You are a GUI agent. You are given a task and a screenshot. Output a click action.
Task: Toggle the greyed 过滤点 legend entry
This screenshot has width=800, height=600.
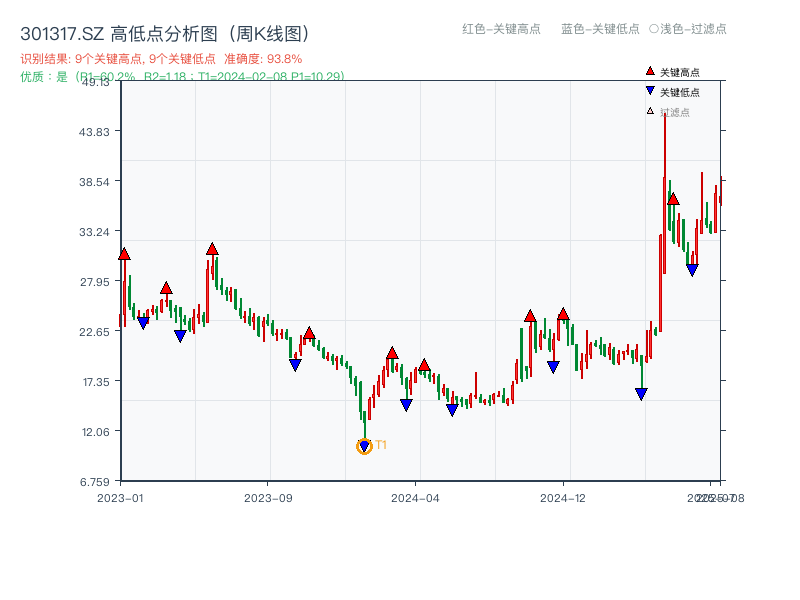click(668, 112)
